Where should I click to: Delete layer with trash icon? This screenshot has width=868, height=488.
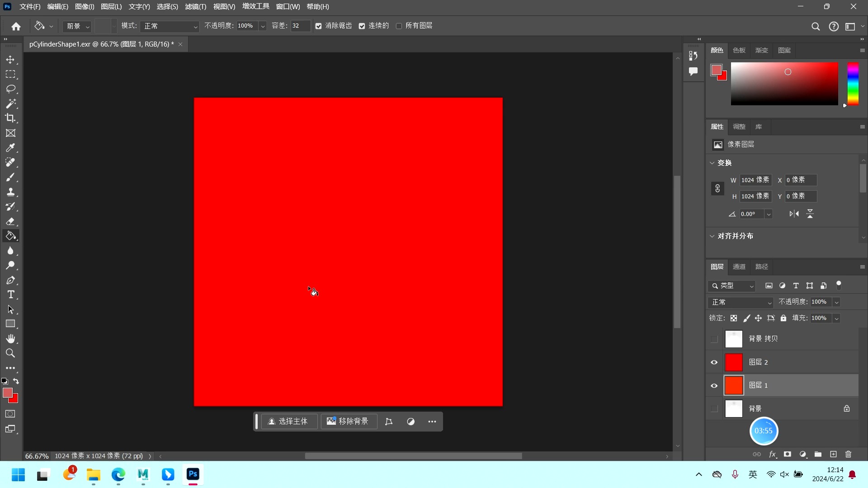tap(848, 454)
